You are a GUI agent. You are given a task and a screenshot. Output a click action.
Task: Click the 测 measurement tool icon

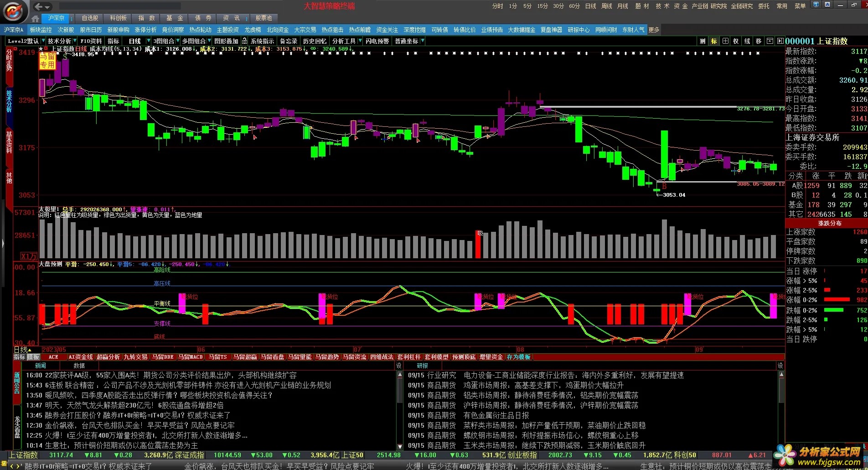pyautogui.click(x=703, y=41)
